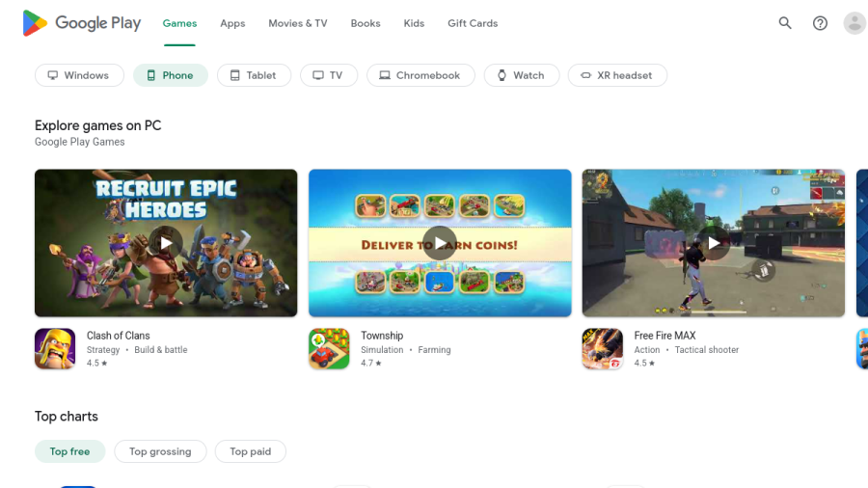Select the Watch device filter
This screenshot has width=868, height=488.
click(x=522, y=75)
